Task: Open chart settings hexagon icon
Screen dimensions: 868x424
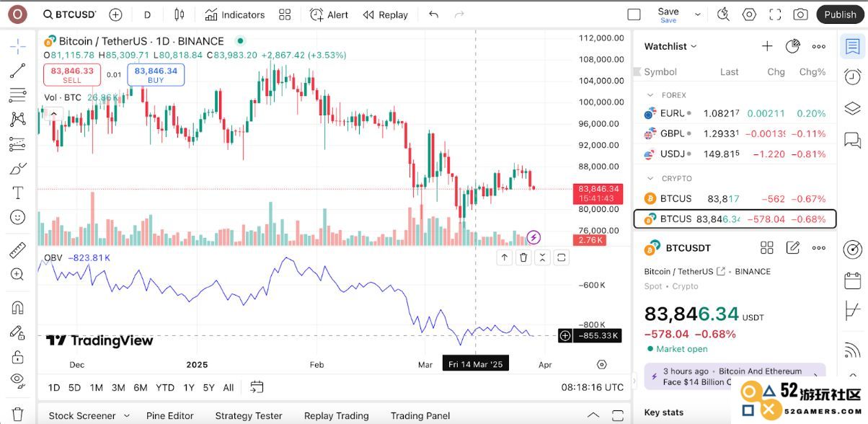Action: pos(750,14)
